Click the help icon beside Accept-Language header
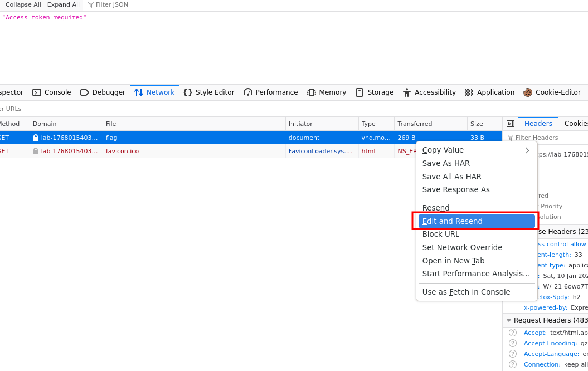Viewport: 588px width, 371px height. (x=513, y=354)
